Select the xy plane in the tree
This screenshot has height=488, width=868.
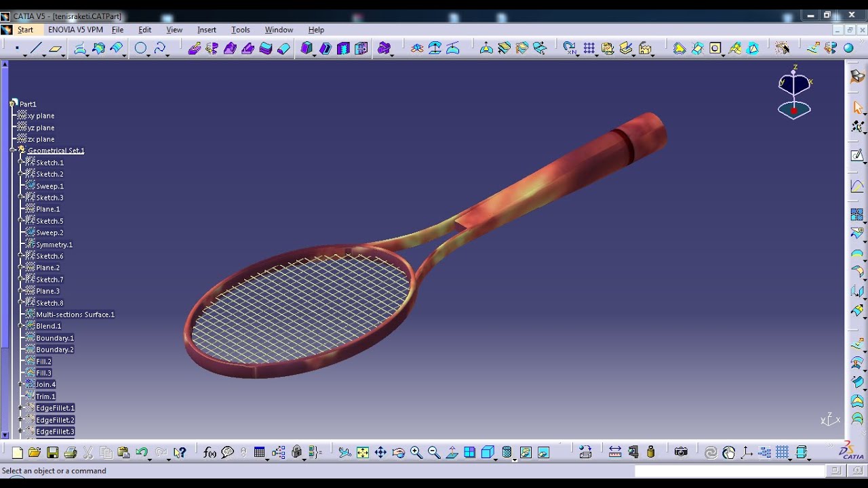41,116
